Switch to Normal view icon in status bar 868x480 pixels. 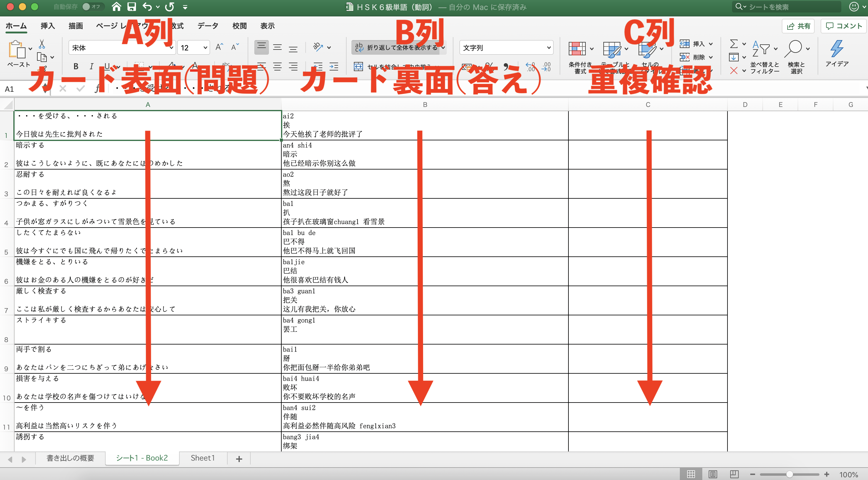point(691,474)
